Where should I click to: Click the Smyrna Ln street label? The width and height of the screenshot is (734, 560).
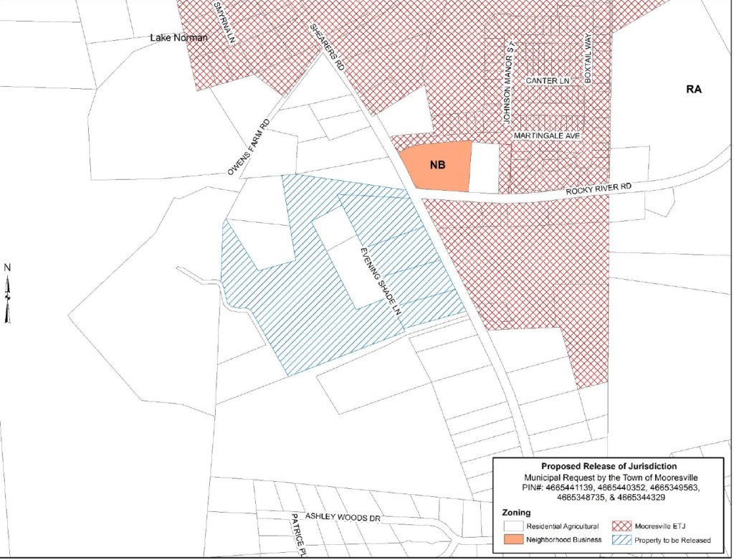224,22
